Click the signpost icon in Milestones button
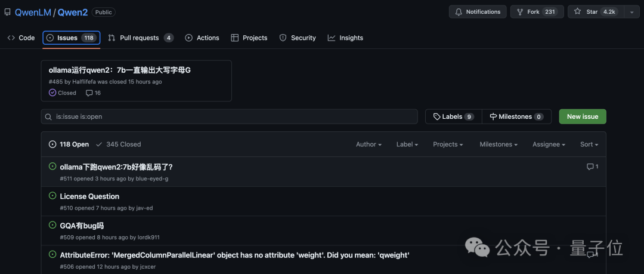The width and height of the screenshot is (644, 274). tap(493, 117)
